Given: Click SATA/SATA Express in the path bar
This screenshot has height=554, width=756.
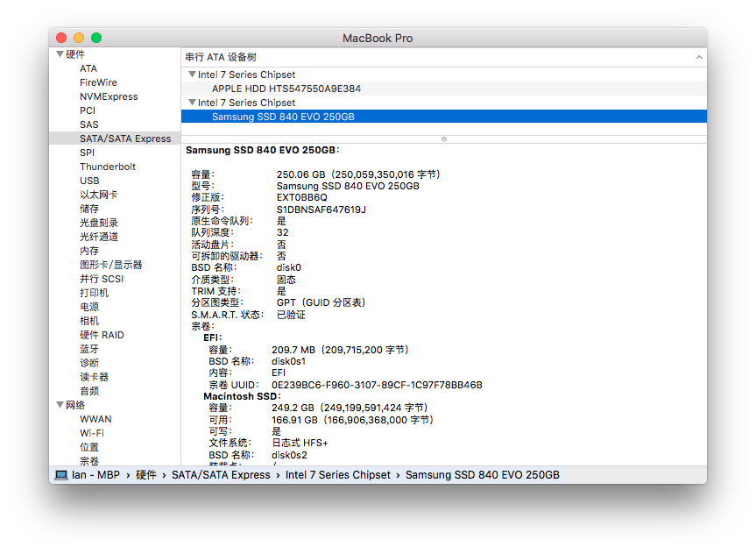Looking at the screenshot, I should 221,475.
